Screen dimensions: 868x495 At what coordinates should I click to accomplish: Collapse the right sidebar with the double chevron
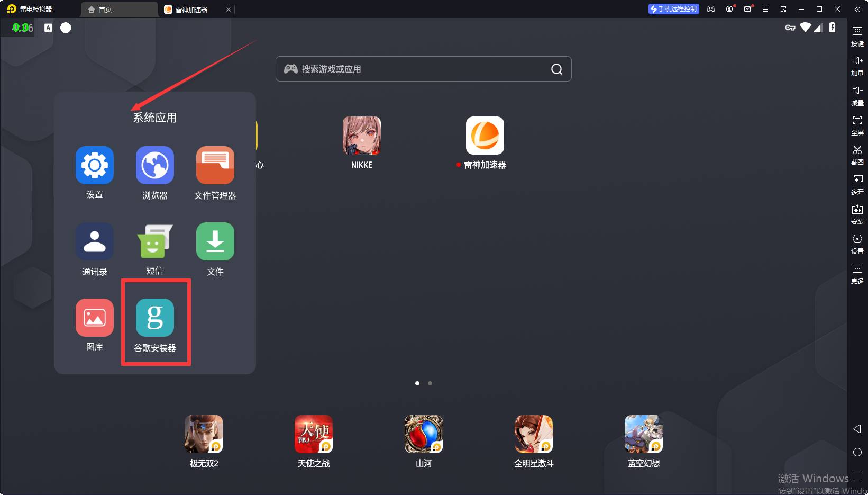click(857, 9)
